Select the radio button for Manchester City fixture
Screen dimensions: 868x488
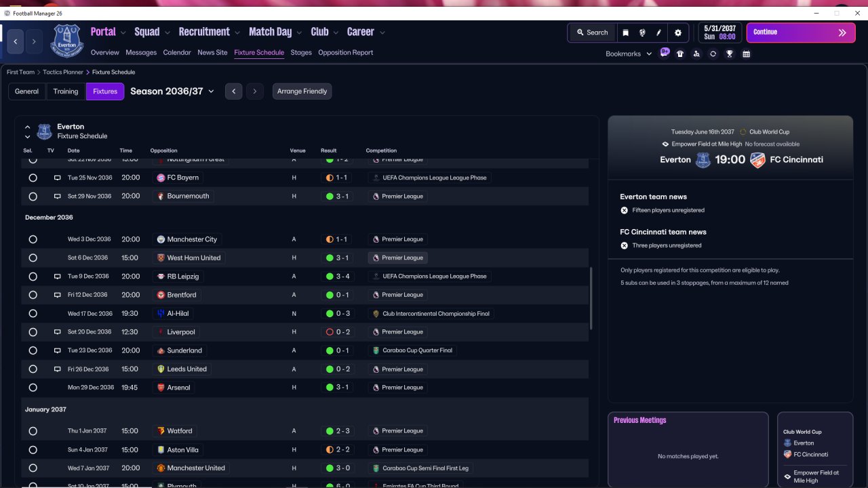click(33, 239)
